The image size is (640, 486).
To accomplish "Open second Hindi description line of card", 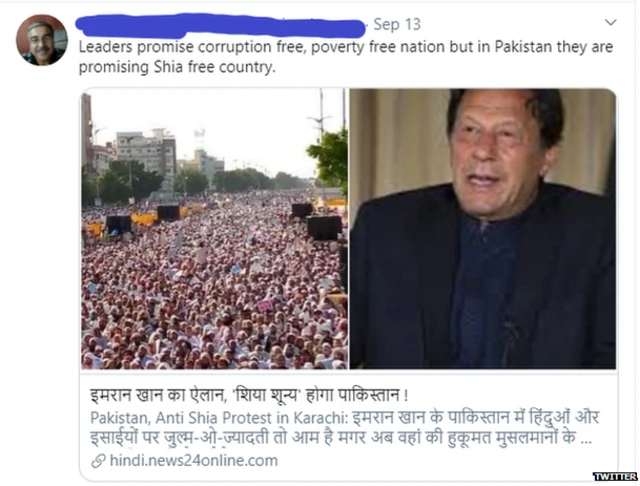I will tap(333, 437).
